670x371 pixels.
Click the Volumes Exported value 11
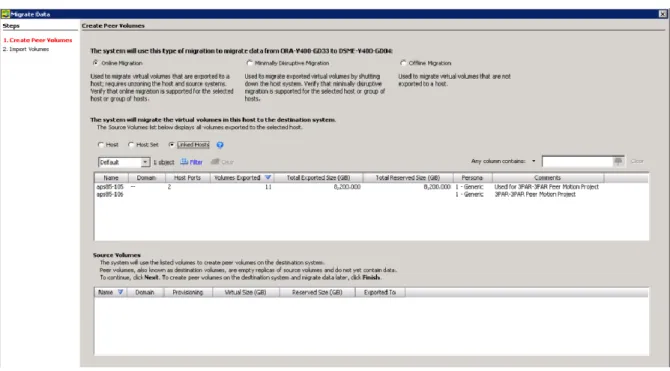tap(268, 187)
